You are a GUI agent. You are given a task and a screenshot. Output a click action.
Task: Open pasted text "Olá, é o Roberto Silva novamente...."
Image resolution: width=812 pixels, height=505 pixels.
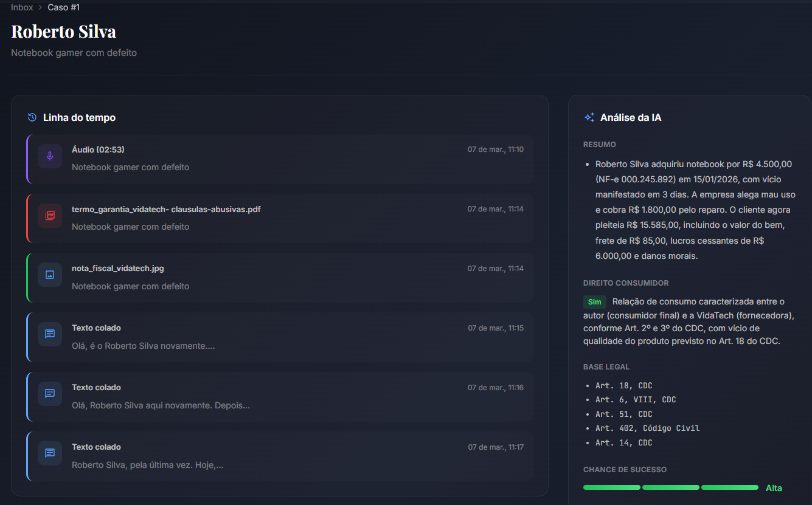(x=280, y=337)
